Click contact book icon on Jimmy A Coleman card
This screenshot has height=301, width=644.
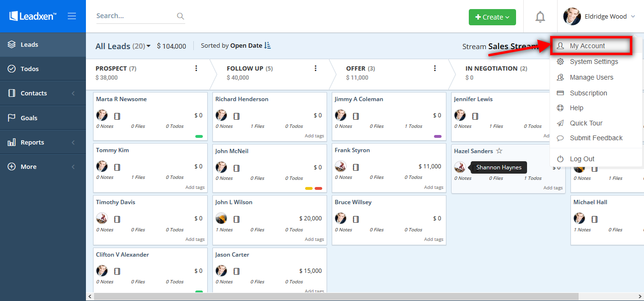pyautogui.click(x=356, y=116)
